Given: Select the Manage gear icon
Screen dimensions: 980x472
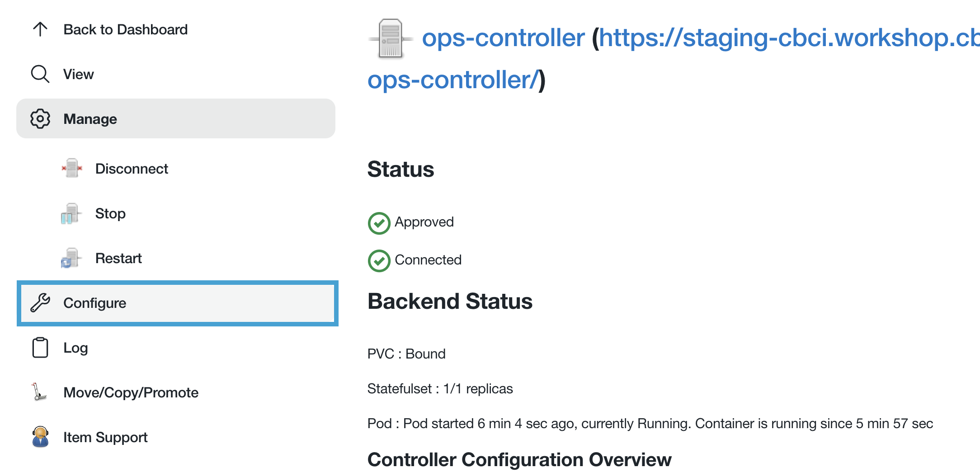Looking at the screenshot, I should coord(40,118).
